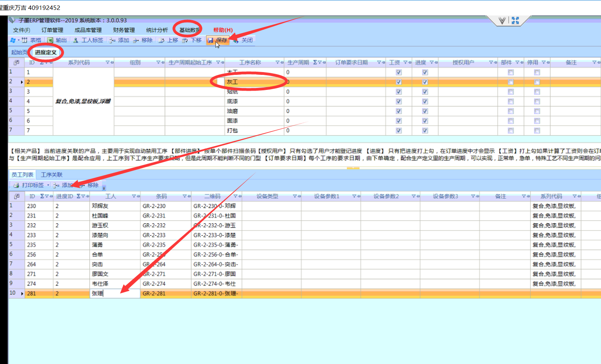The image size is (601, 364).
Task: Select the 油磨 process name cell
Action: click(233, 111)
